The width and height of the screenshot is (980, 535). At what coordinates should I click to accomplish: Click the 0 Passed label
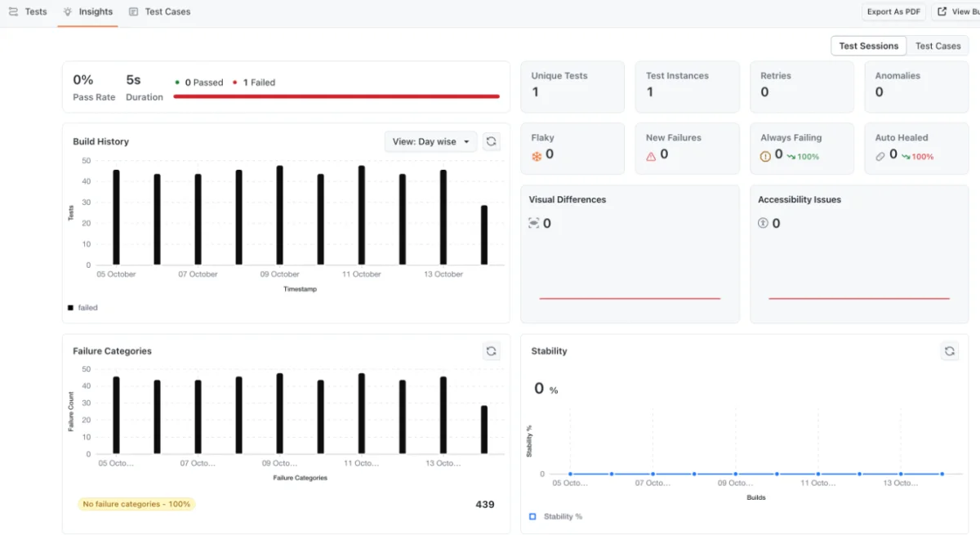pos(204,82)
